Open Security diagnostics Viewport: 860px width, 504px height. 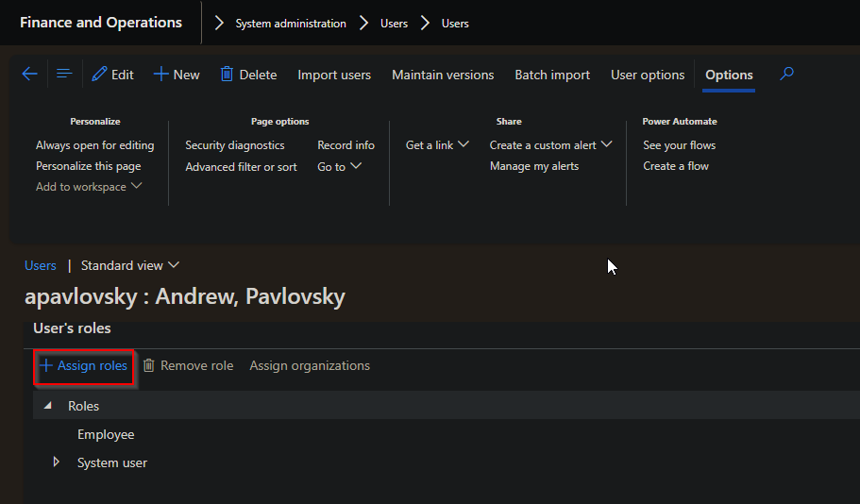click(x=235, y=145)
